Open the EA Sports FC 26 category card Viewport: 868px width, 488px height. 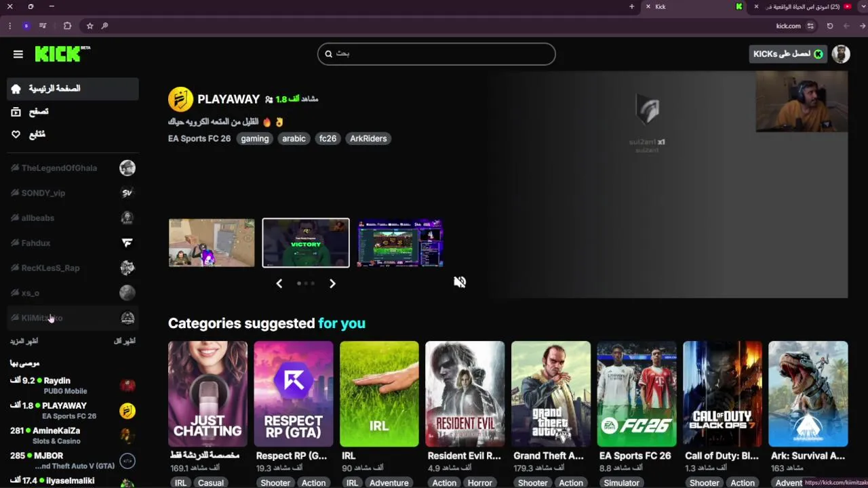637,394
